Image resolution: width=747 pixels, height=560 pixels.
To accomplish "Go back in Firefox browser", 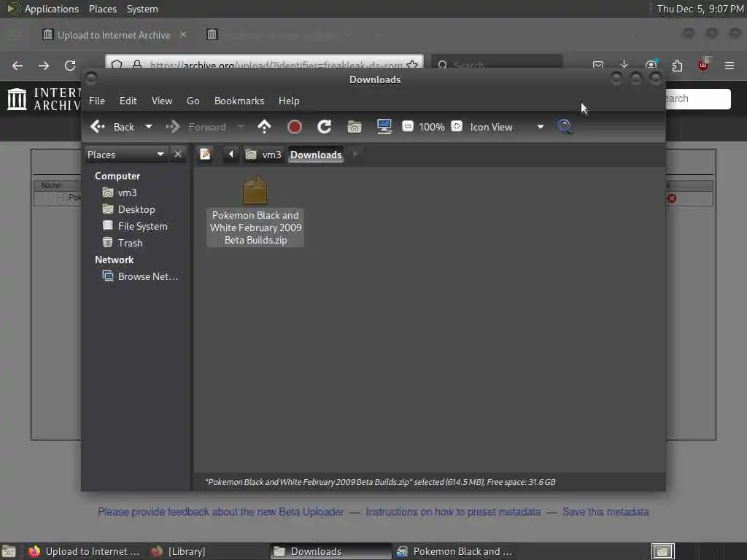I will (x=18, y=65).
